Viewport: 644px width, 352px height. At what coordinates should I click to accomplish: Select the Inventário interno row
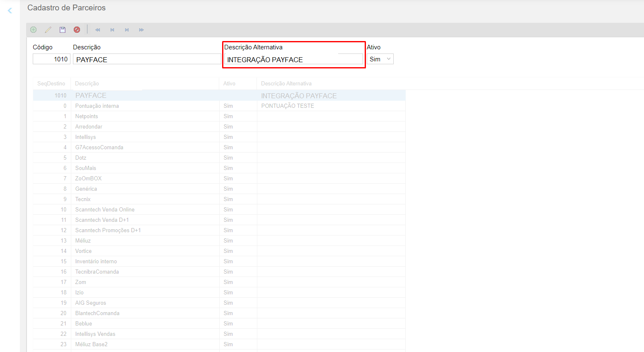click(x=219, y=261)
